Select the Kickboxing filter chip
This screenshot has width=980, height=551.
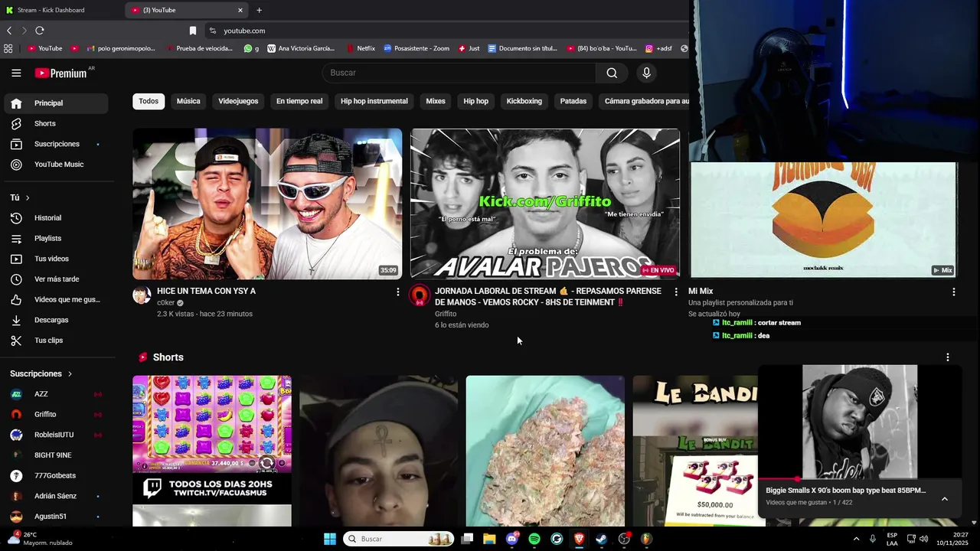tap(524, 101)
